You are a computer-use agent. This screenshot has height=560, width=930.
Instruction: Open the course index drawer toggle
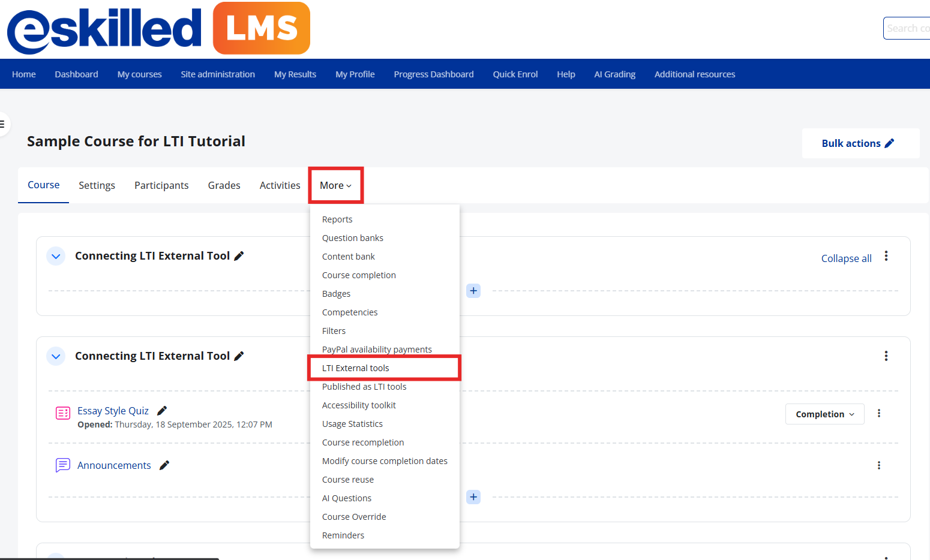4,124
